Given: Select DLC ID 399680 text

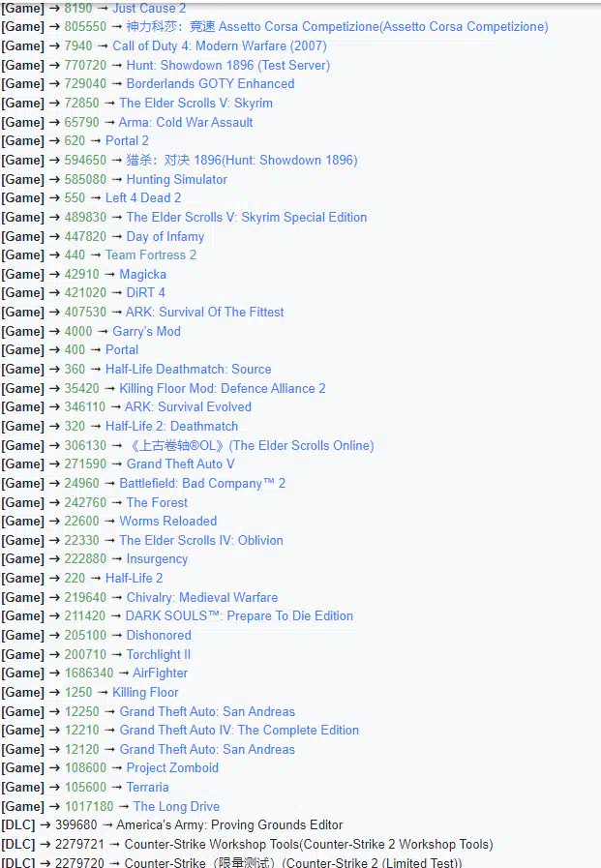Looking at the screenshot, I should (76, 824).
